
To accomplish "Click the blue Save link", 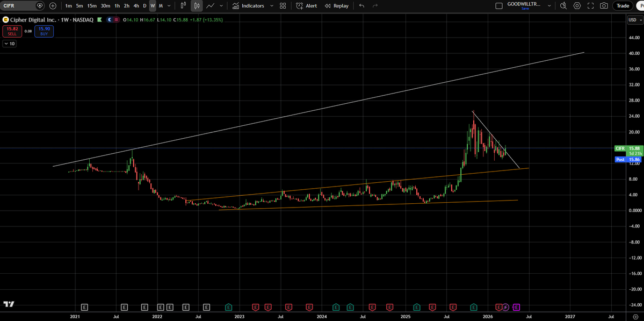I will (x=525, y=9).
